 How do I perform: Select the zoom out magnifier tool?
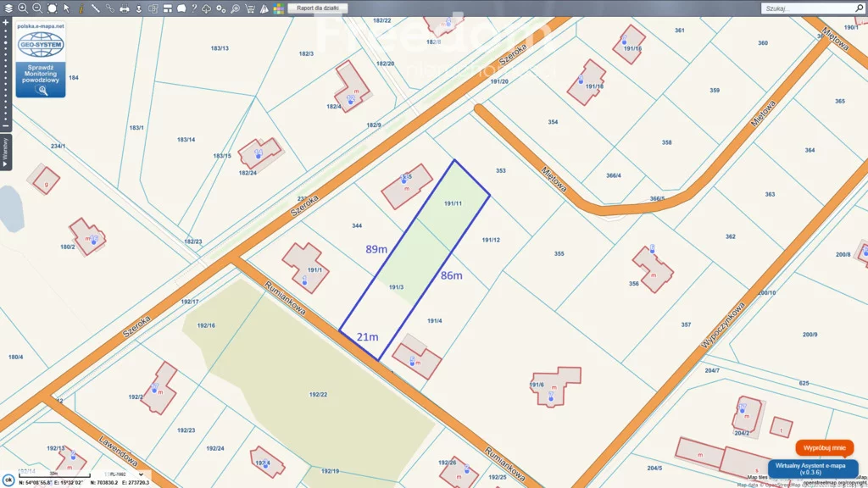click(x=37, y=8)
